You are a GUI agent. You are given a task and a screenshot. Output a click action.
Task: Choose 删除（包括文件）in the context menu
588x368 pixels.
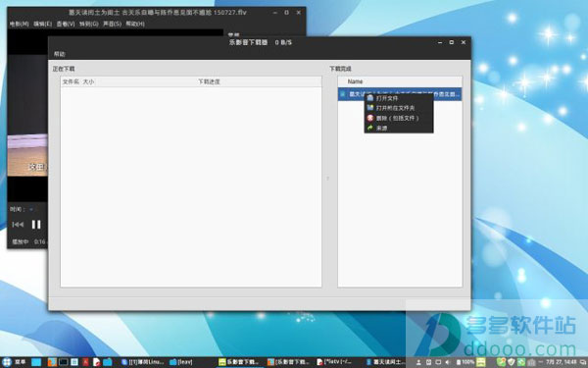pyautogui.click(x=397, y=118)
